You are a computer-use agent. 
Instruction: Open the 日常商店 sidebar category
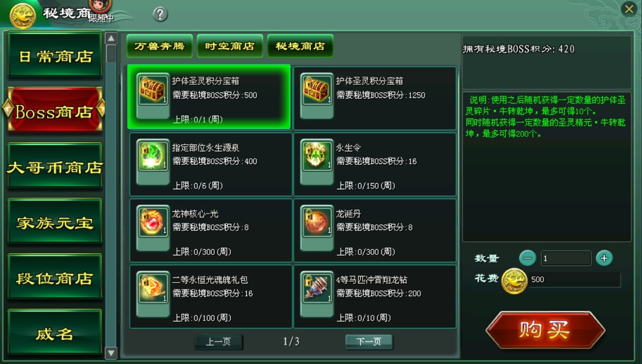(55, 56)
